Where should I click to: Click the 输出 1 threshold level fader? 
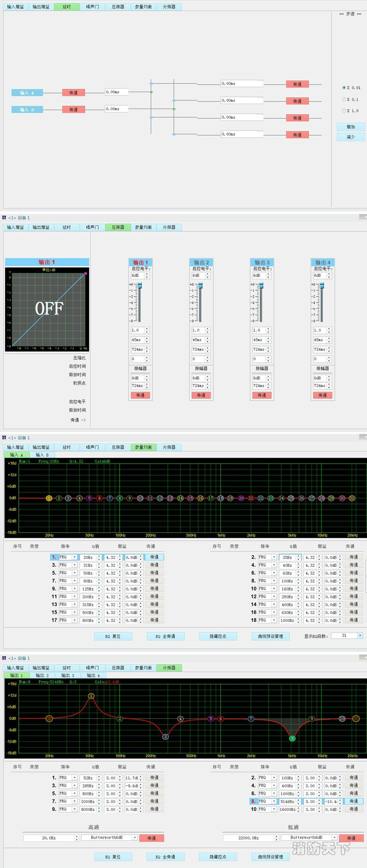click(139, 286)
